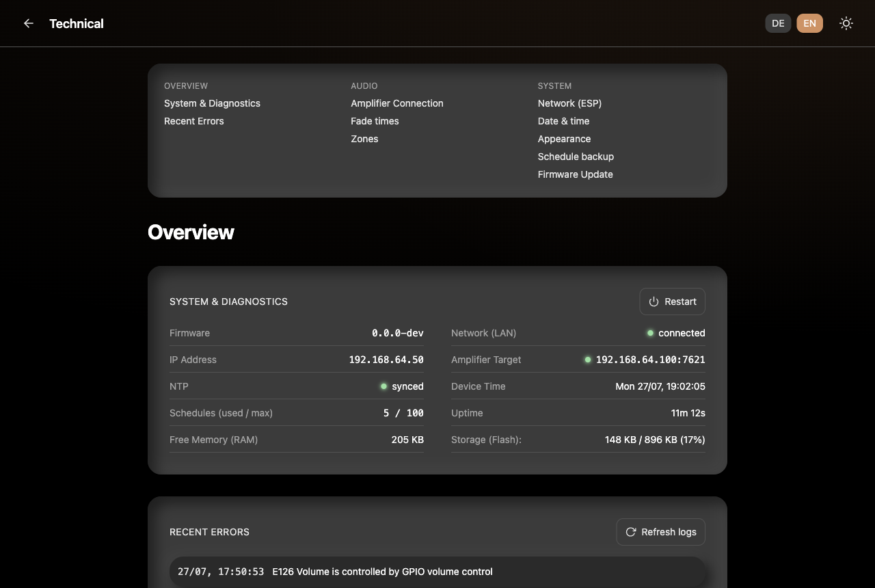The height and width of the screenshot is (588, 875).
Task: Click the OVERVIEW category label
Action: click(186, 86)
